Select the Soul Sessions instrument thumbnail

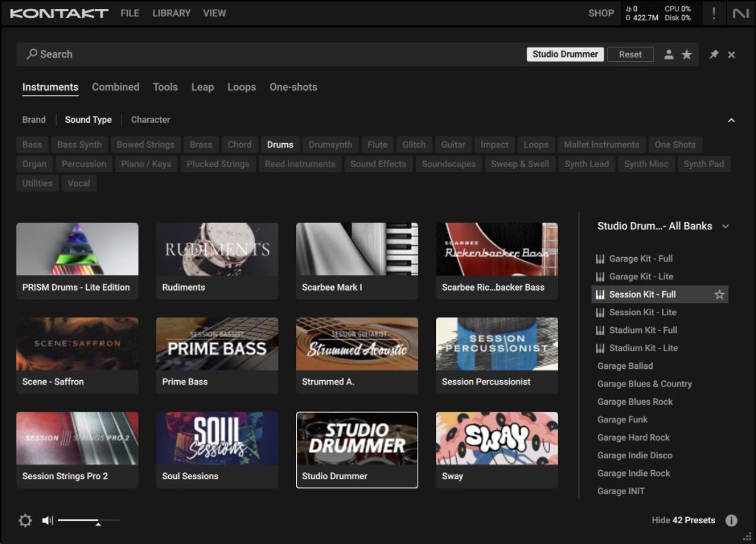coord(217,439)
